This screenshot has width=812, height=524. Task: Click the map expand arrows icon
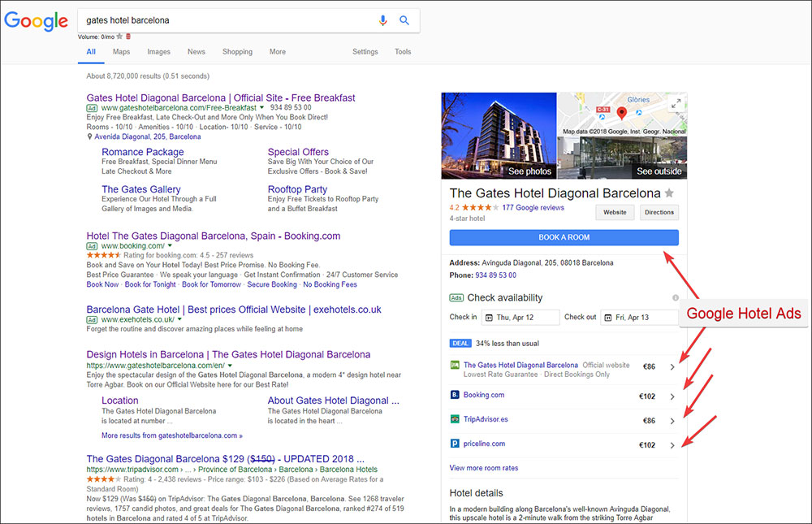point(676,102)
